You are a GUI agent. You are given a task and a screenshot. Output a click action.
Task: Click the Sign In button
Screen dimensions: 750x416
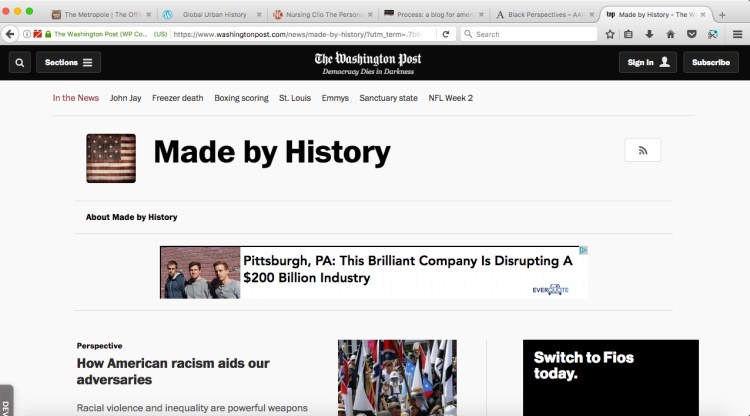pyautogui.click(x=648, y=63)
